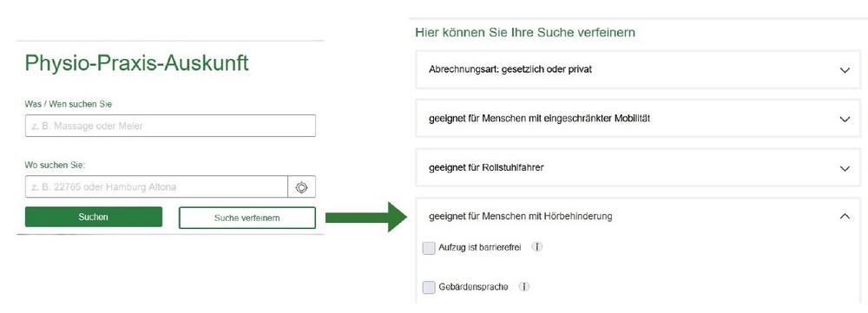868x313 pixels.
Task: Click the Was / Wen suchen Sie label
Action: click(x=69, y=104)
